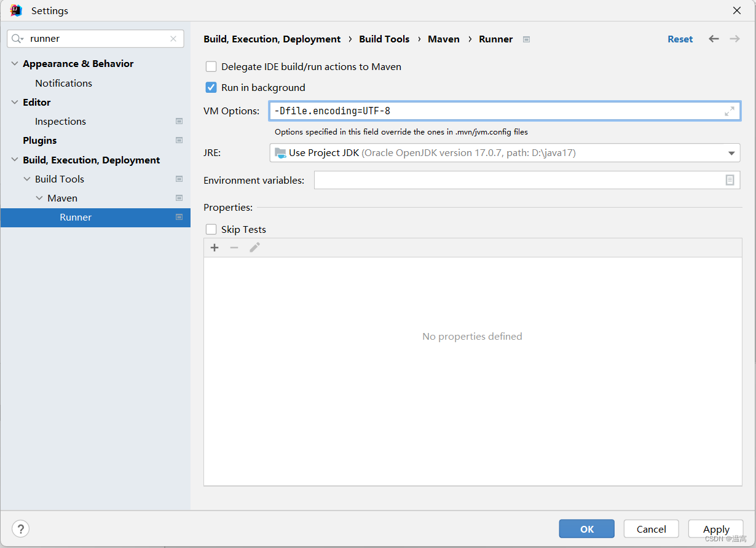Open the JRE dropdown list
756x548 pixels.
(731, 153)
